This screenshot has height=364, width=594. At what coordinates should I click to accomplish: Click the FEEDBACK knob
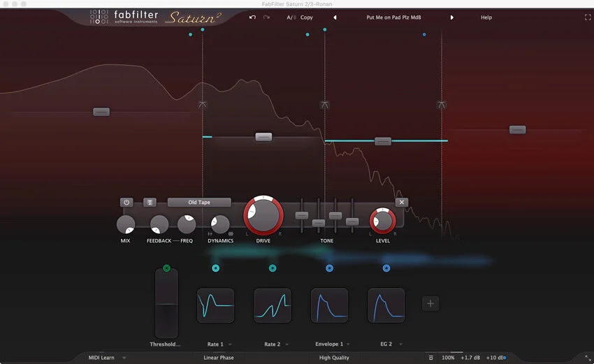(x=159, y=224)
